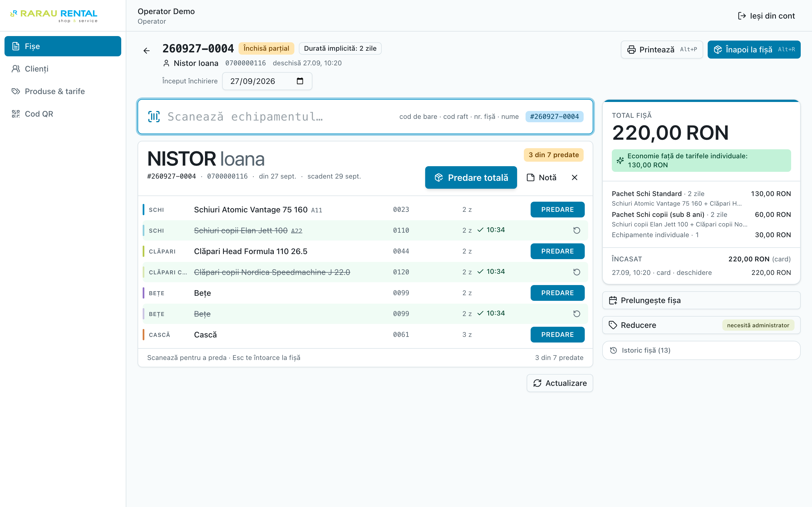Click Predare totală button

471,177
